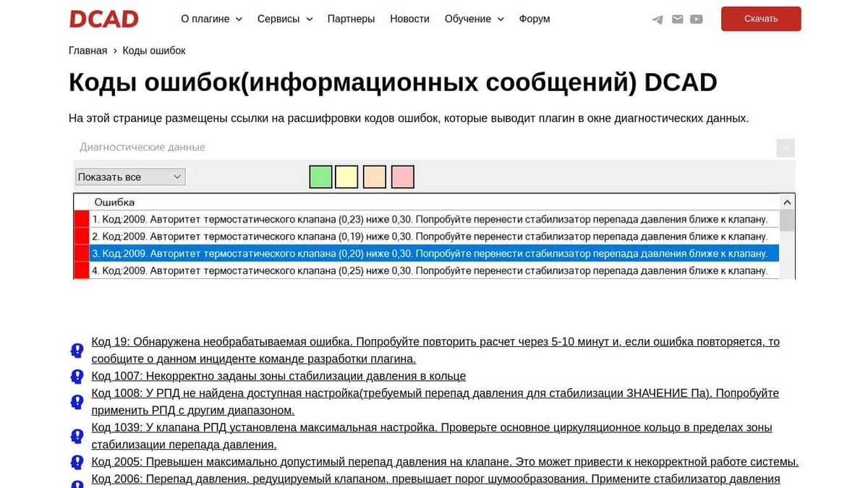The width and height of the screenshot is (868, 488).
Task: Click the question icon beside Код 1039
Action: click(x=77, y=435)
